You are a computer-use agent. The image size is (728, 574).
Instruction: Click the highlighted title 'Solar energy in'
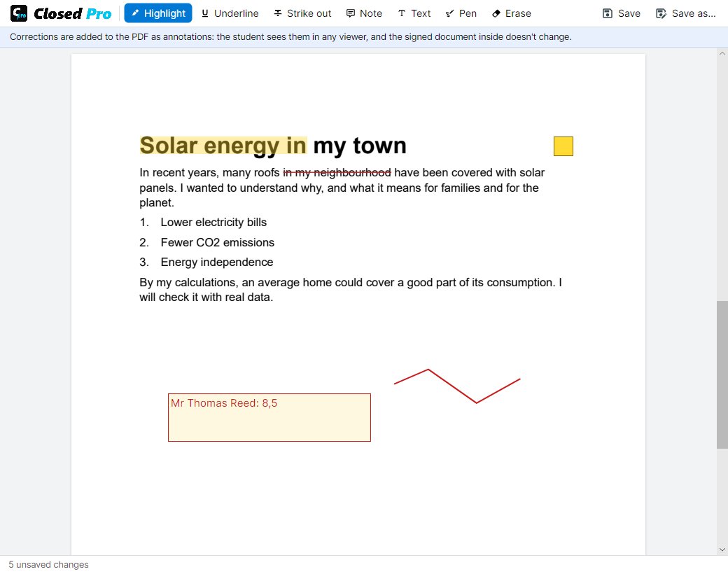[223, 145]
